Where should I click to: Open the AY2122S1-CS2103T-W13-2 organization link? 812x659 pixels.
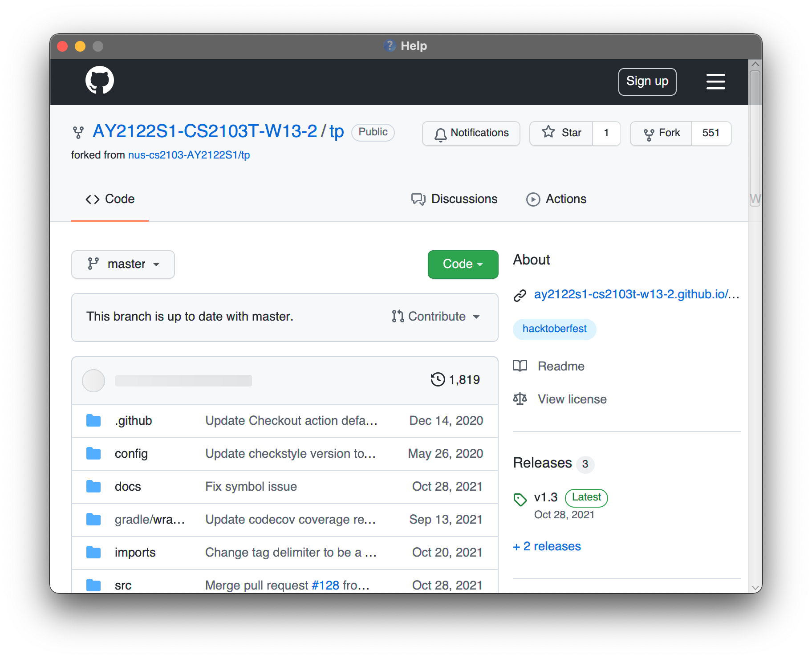click(205, 131)
